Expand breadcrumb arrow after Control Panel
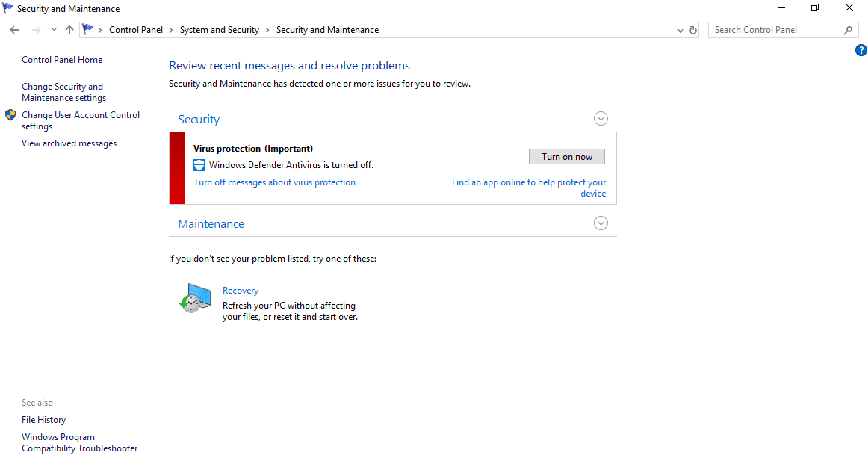Viewport: 868px width, 467px height. [x=171, y=30]
